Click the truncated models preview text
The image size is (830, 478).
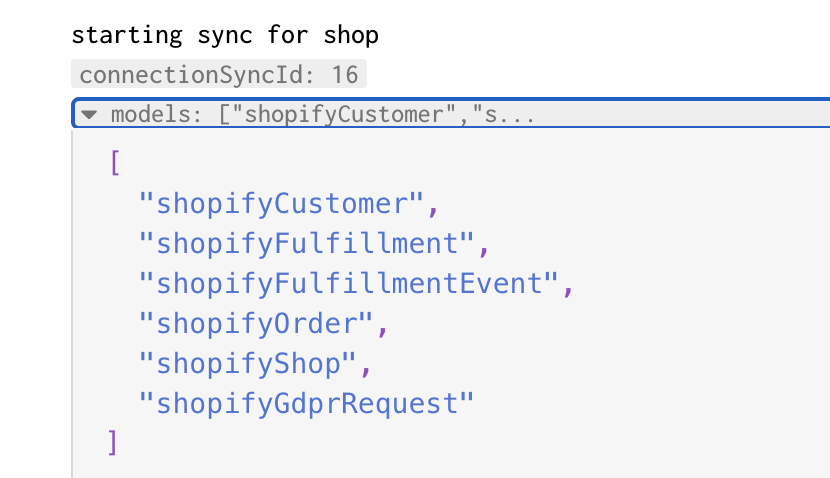(x=376, y=114)
